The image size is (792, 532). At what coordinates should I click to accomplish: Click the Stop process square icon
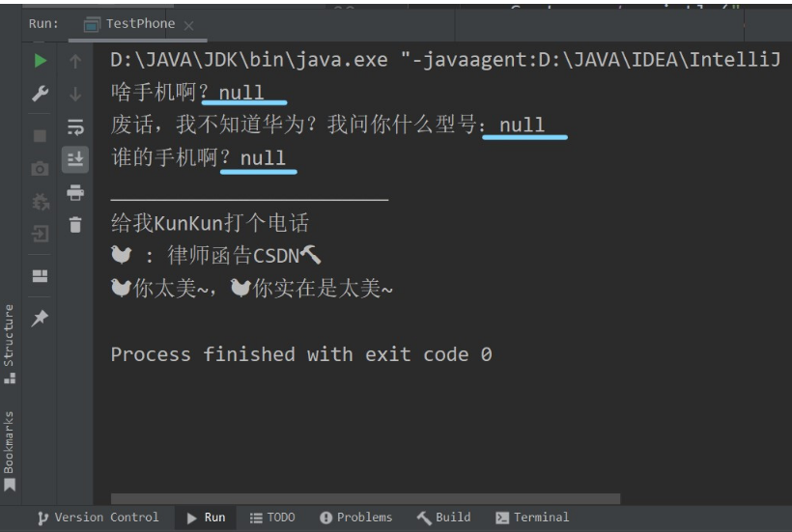coord(40,136)
